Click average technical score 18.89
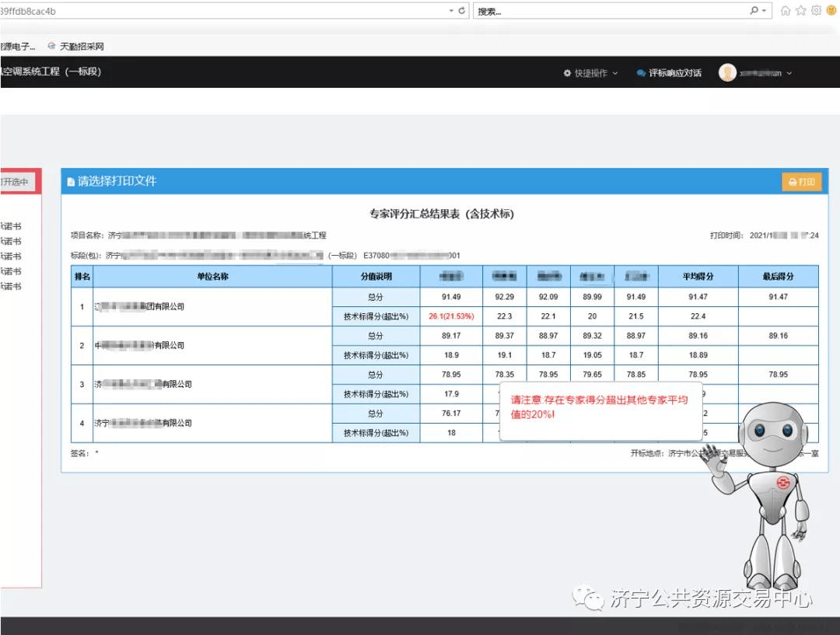Image resolution: width=840 pixels, height=635 pixels. [698, 355]
